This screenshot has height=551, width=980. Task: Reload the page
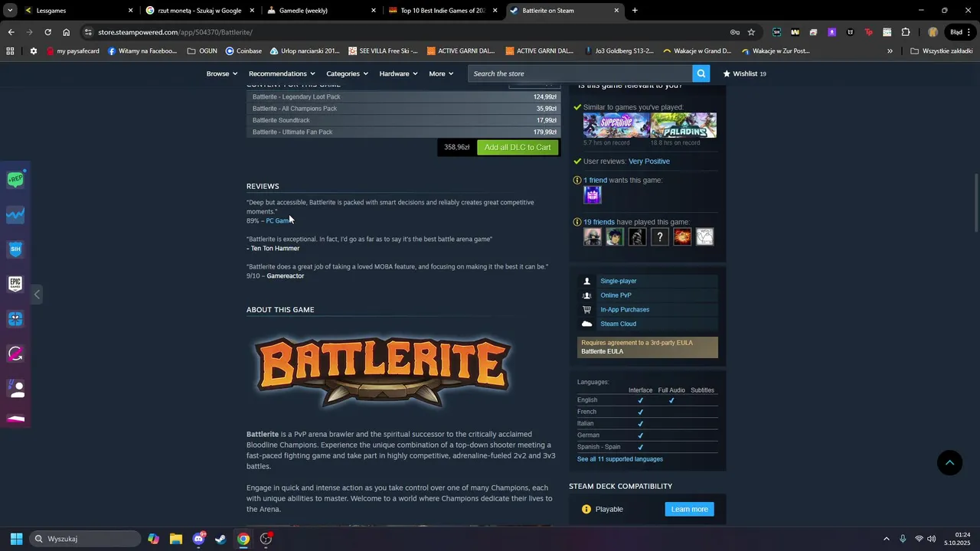pyautogui.click(x=47, y=32)
